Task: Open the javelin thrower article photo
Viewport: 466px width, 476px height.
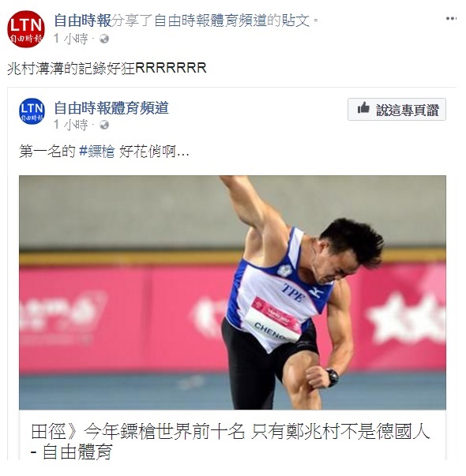Action: pos(232,292)
